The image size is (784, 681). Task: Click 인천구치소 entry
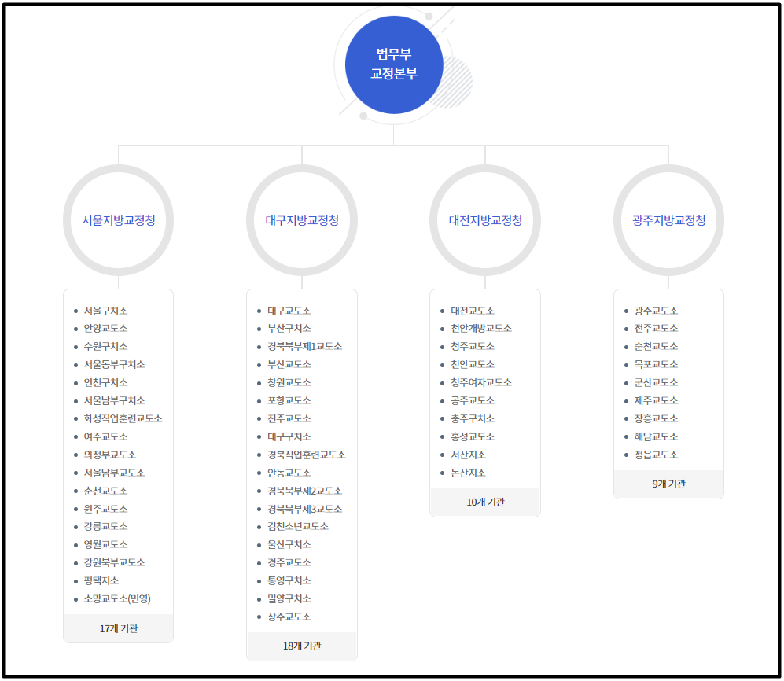coord(105,382)
